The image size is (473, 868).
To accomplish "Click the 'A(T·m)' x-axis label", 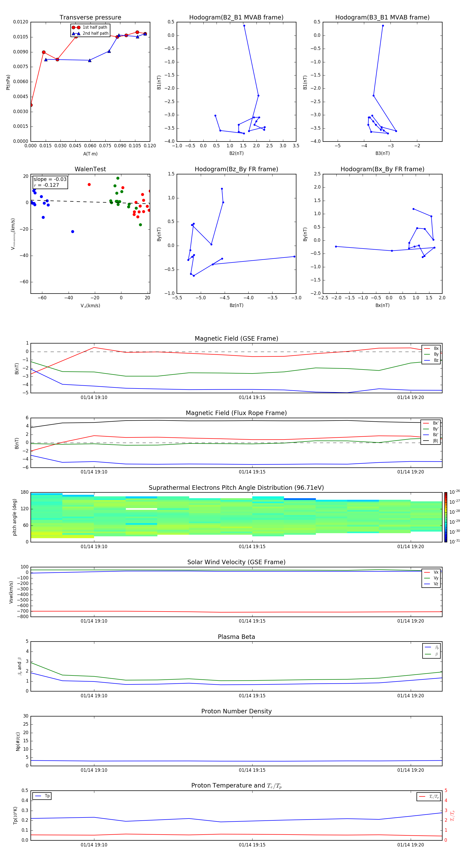I will tap(90, 154).
